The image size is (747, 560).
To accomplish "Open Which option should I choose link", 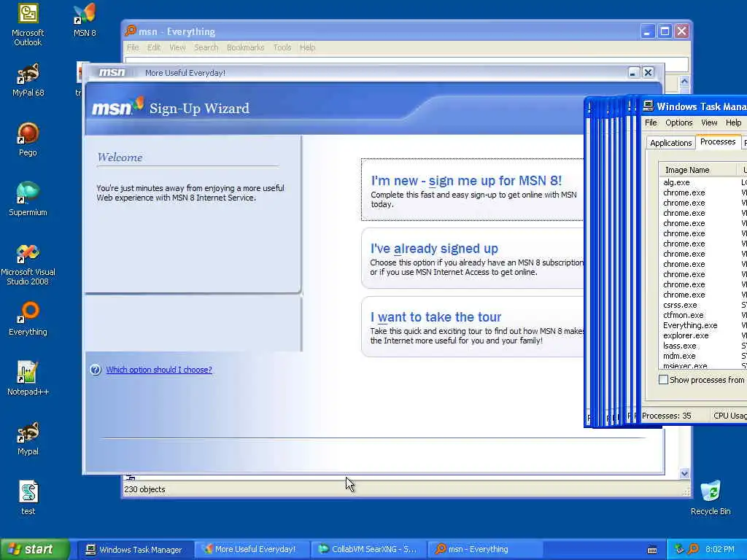I will click(x=158, y=370).
